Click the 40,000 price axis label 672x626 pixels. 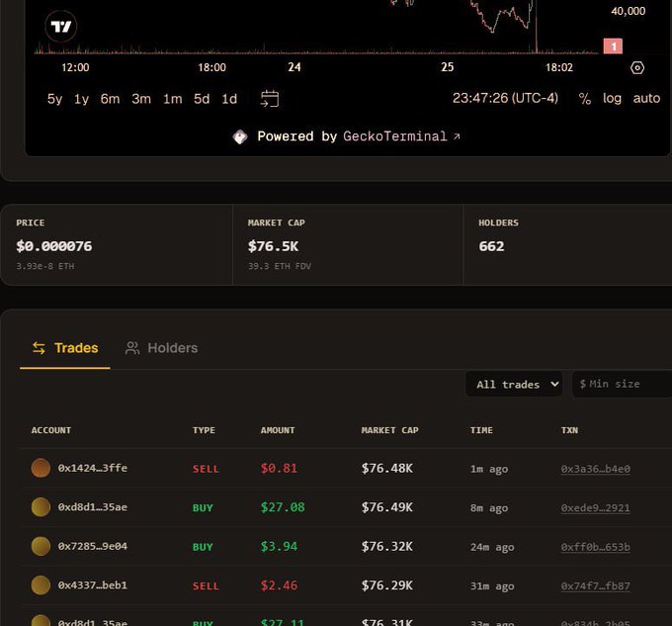[628, 11]
